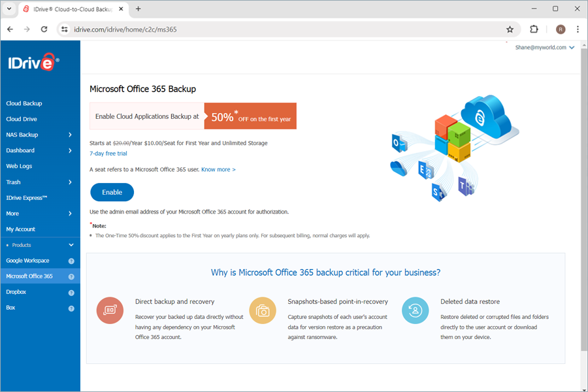
Task: Click the Direct backup and recovery icon
Action: tap(110, 310)
